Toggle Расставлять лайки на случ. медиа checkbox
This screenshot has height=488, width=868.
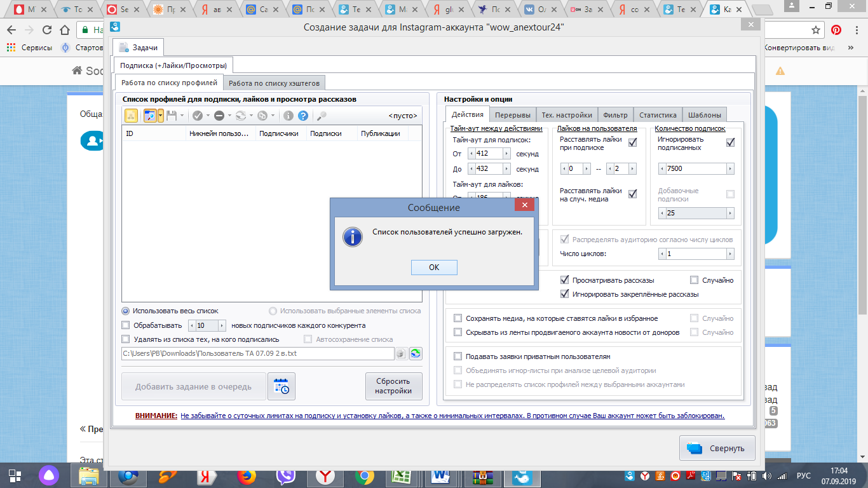(x=632, y=194)
